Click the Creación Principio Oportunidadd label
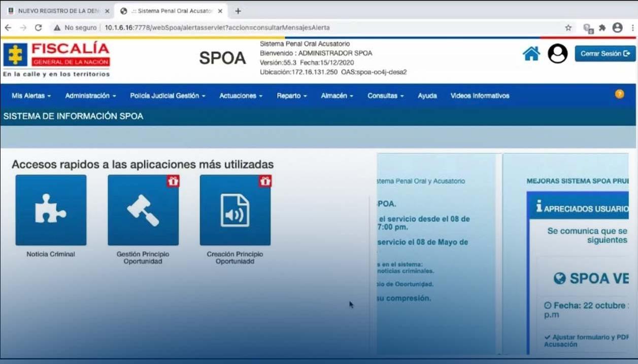 coord(235,258)
